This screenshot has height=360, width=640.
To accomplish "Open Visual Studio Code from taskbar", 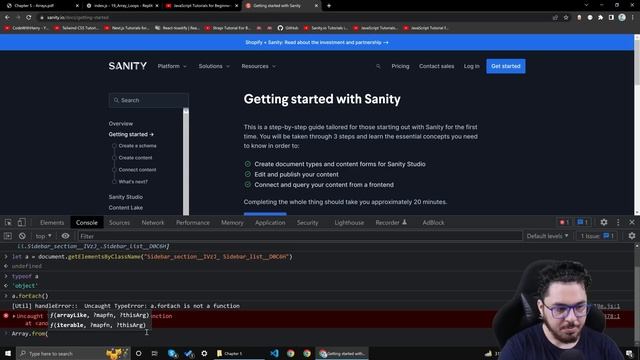I will (274, 353).
